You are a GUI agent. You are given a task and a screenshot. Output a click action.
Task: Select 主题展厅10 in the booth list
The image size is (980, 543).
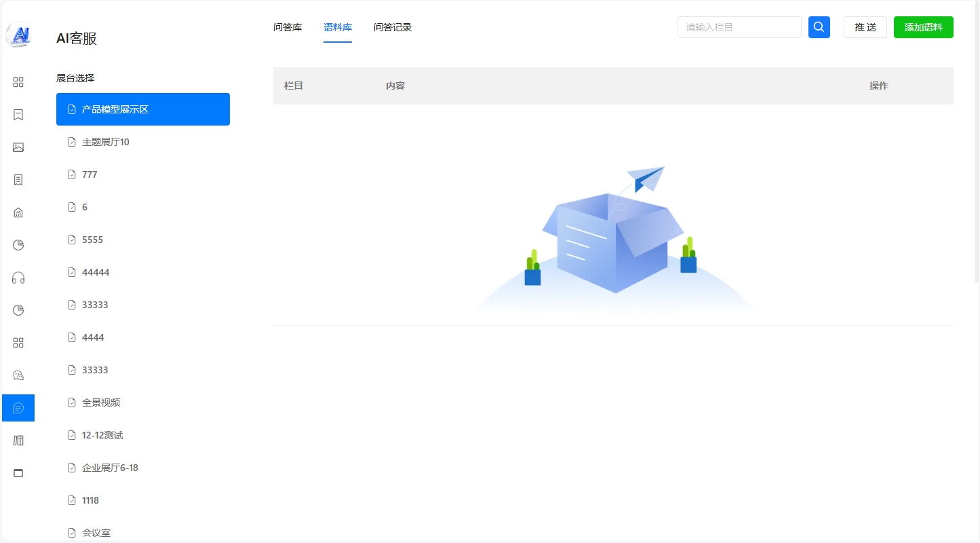(106, 142)
